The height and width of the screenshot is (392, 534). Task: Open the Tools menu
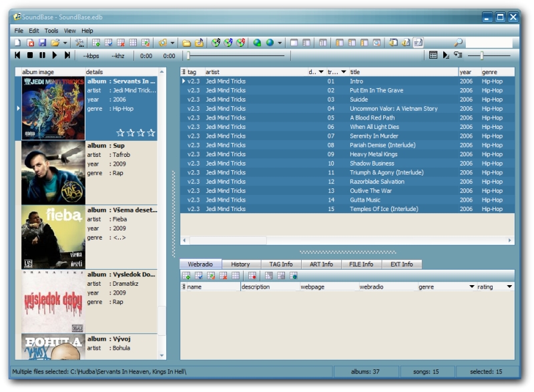(51, 31)
